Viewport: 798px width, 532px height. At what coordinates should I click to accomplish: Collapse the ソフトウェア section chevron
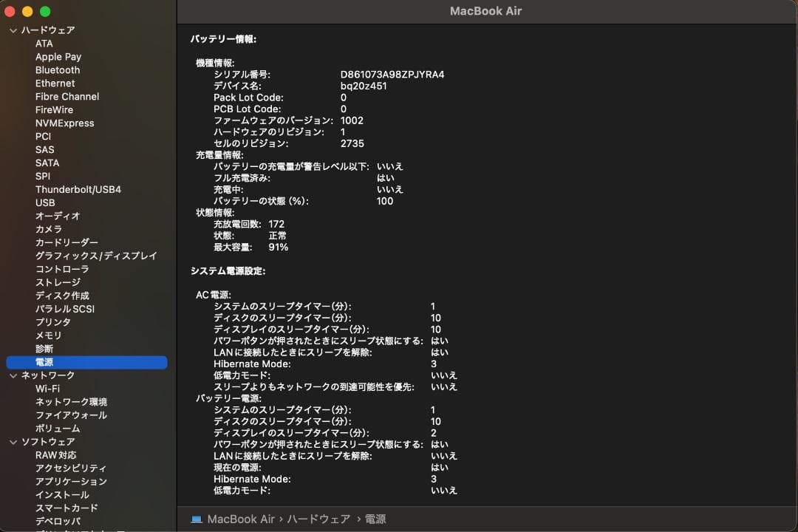pos(13,442)
